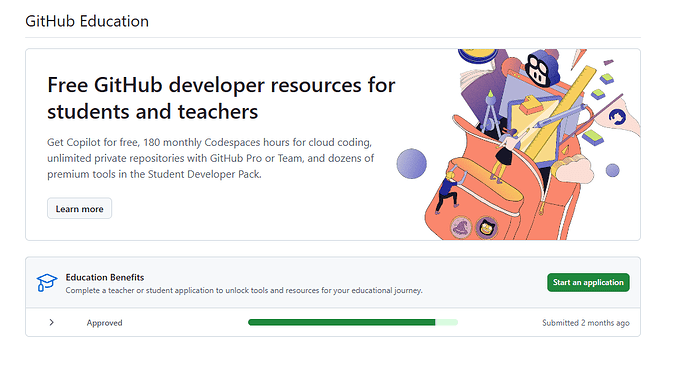Click the Approved status text
The height and width of the screenshot is (366, 690).
point(104,323)
